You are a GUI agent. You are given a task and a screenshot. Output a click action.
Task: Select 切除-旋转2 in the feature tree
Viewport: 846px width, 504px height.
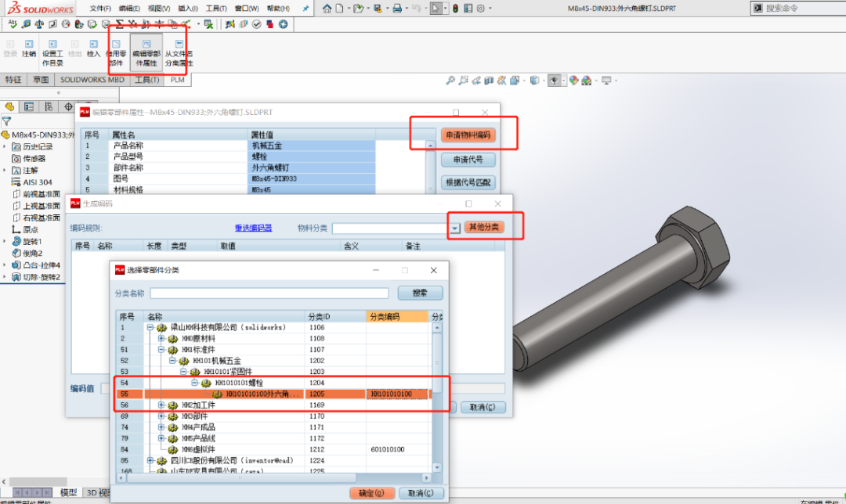(41, 277)
